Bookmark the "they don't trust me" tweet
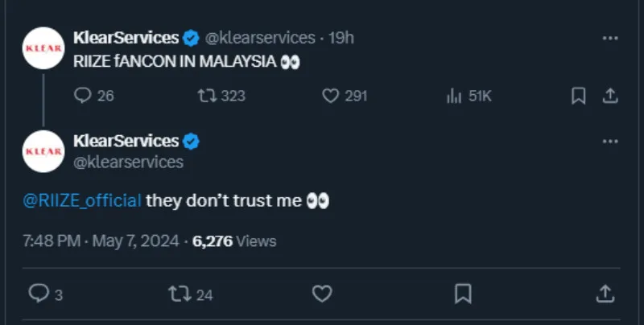Screen dimensions: 644x325 (x=463, y=294)
